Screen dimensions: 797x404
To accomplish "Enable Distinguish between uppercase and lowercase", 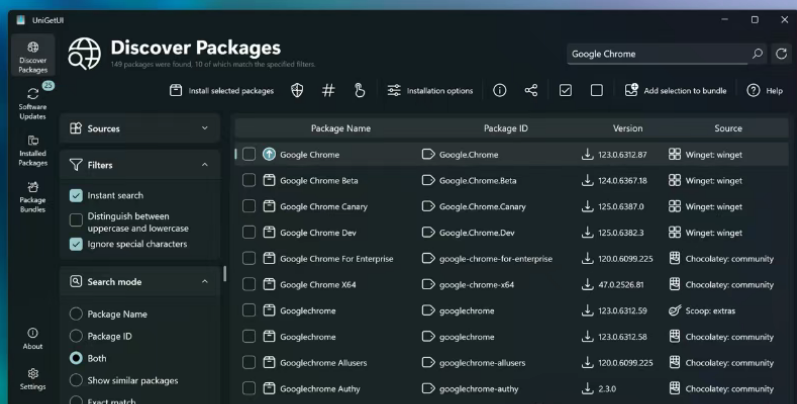I will [x=76, y=220].
